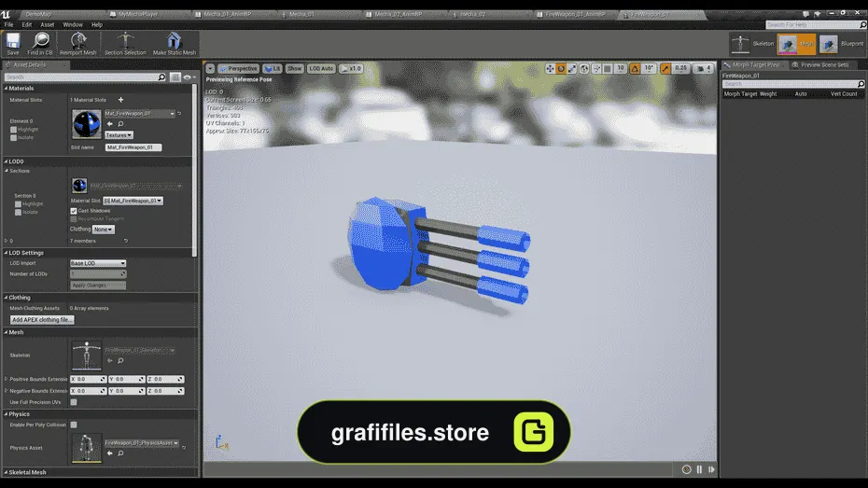Click Add APEX clothing file button
Image resolution: width=868 pixels, height=488 pixels.
(x=42, y=320)
